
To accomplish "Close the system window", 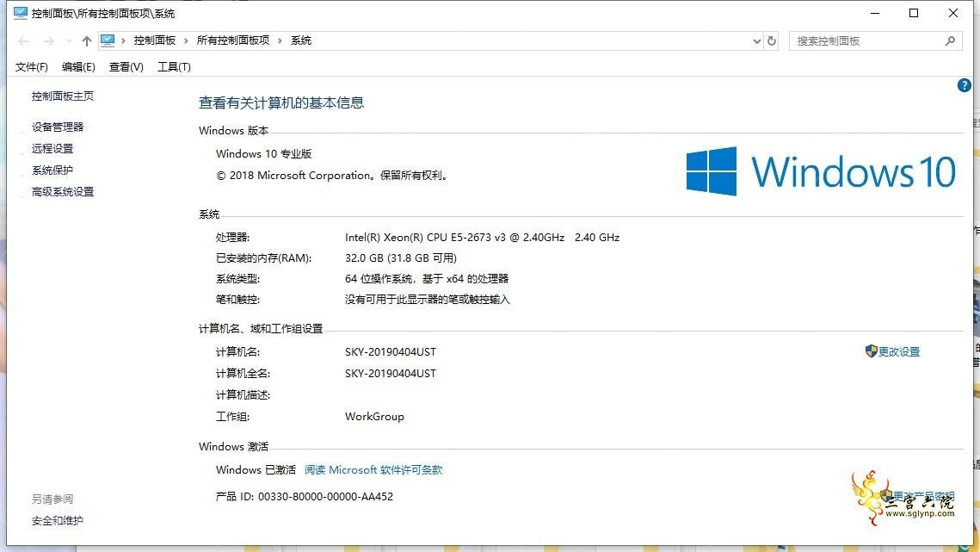I will pos(953,13).
